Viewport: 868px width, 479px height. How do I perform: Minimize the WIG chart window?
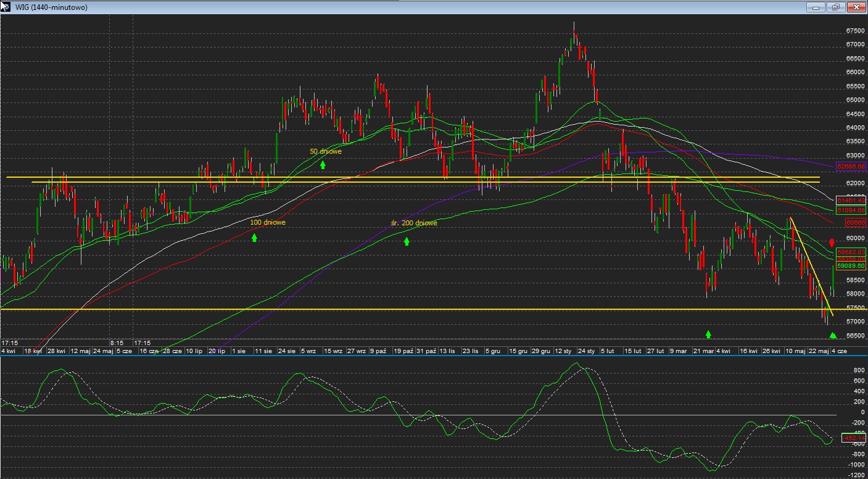tap(816, 7)
